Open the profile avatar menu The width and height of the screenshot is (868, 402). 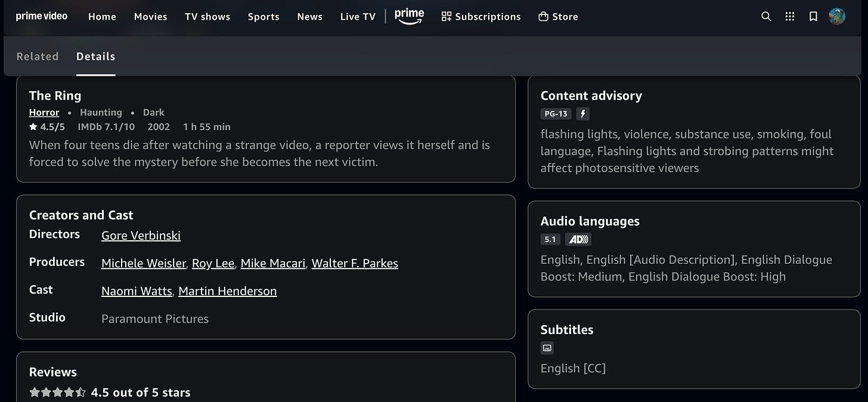click(837, 17)
